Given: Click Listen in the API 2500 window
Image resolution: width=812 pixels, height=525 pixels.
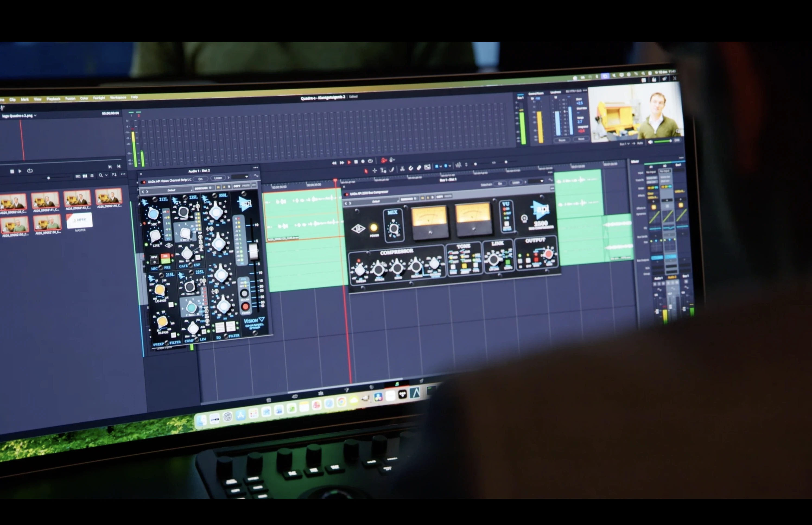Looking at the screenshot, I should 516,183.
